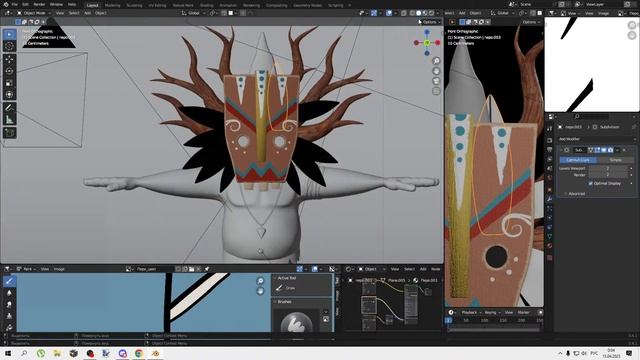Open the Modifiers wrench tab in Properties
Screen dimensions: 640x360
(550, 199)
